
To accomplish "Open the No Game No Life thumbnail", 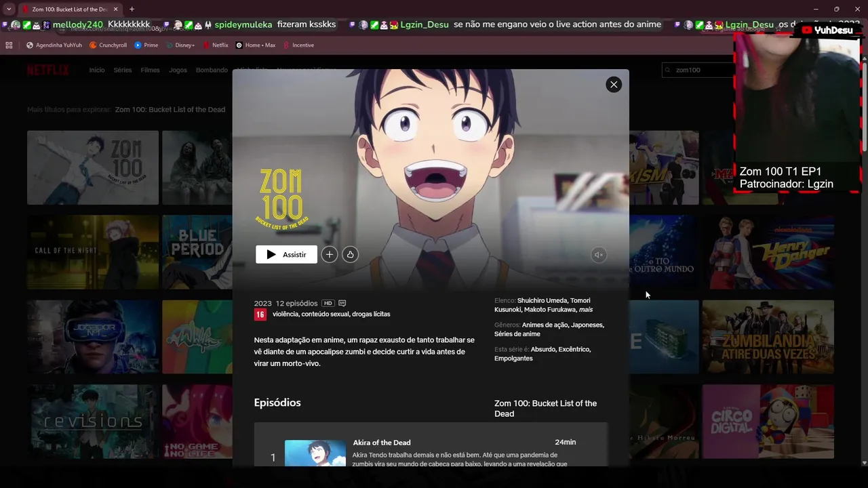I will [197, 422].
